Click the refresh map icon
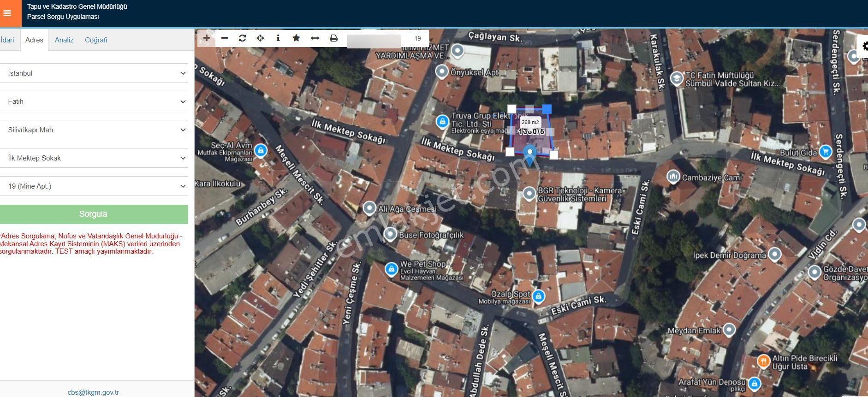The image size is (868, 397). point(243,38)
